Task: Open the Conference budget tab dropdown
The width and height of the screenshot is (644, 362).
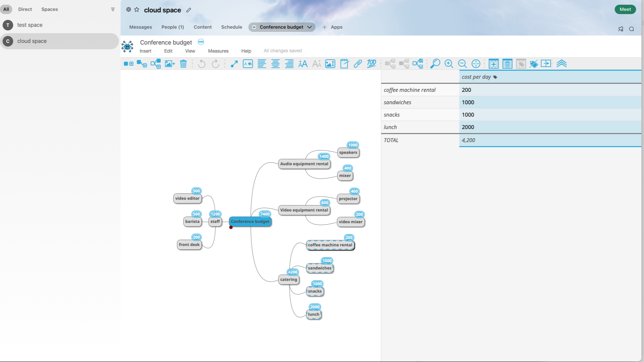Action: (309, 27)
